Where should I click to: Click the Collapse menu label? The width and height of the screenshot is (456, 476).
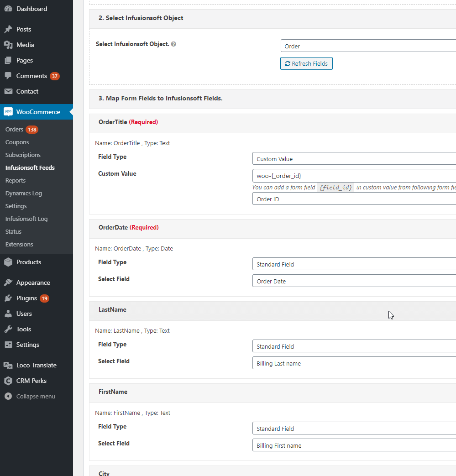click(36, 396)
